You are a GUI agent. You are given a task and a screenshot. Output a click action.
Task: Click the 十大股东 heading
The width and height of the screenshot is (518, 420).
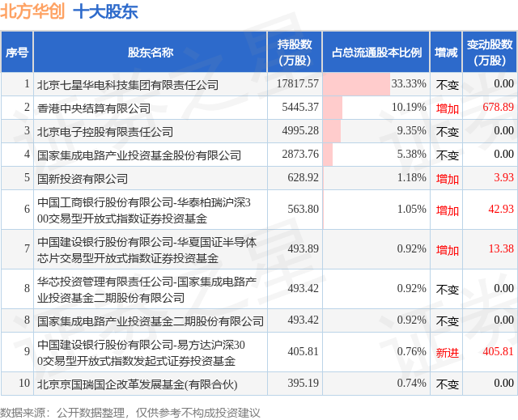105,12
